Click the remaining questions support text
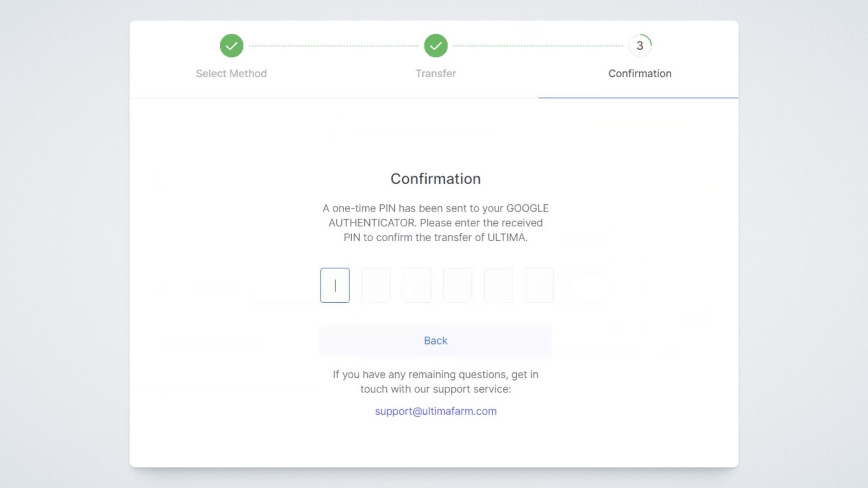The image size is (868, 488). tap(436, 382)
